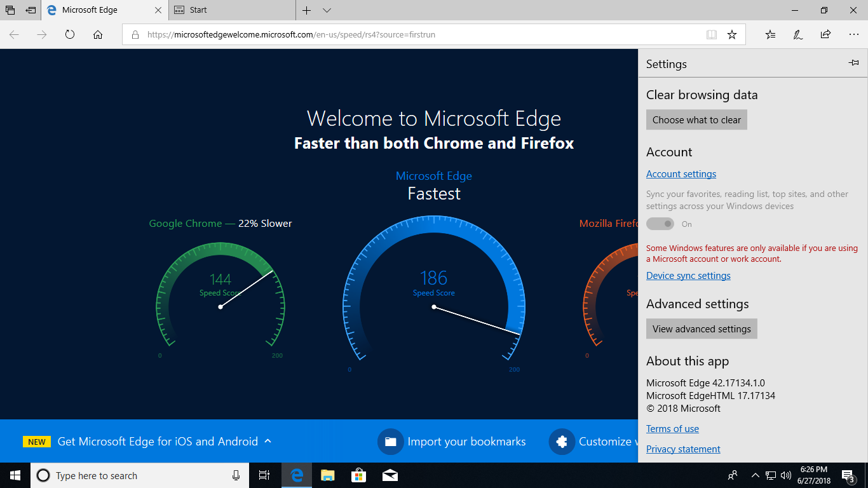Click Choose what to clear button
The image size is (868, 488).
[x=696, y=120]
